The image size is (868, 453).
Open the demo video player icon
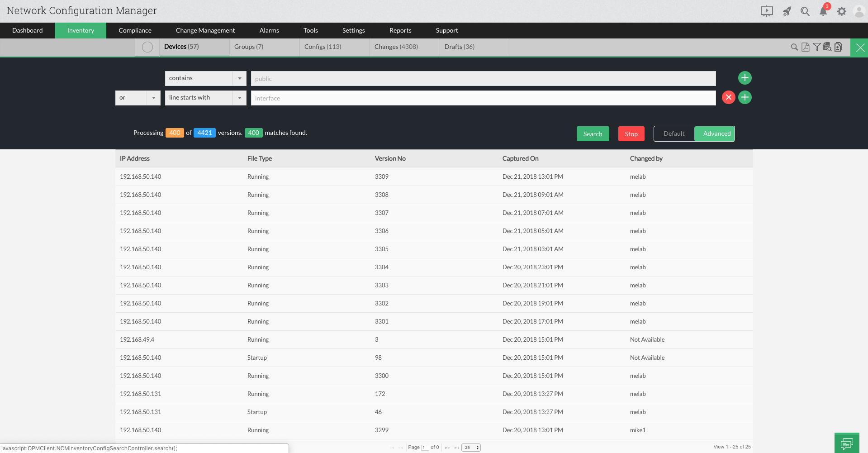tap(767, 11)
